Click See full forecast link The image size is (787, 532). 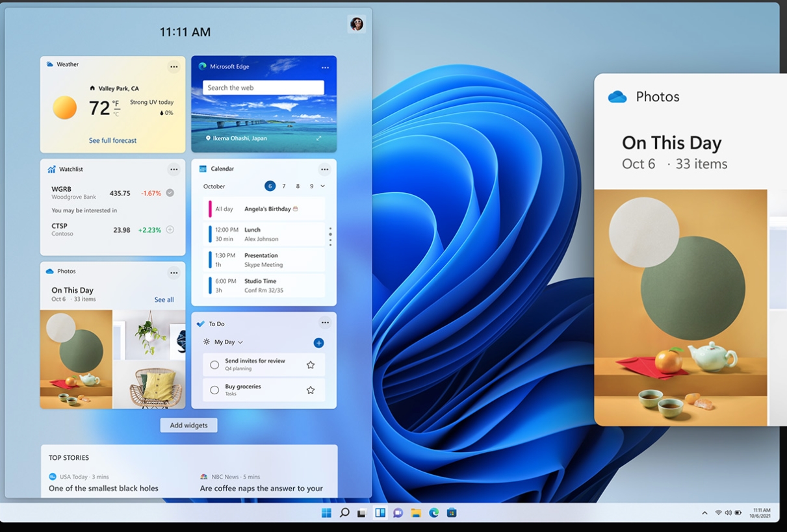(113, 140)
